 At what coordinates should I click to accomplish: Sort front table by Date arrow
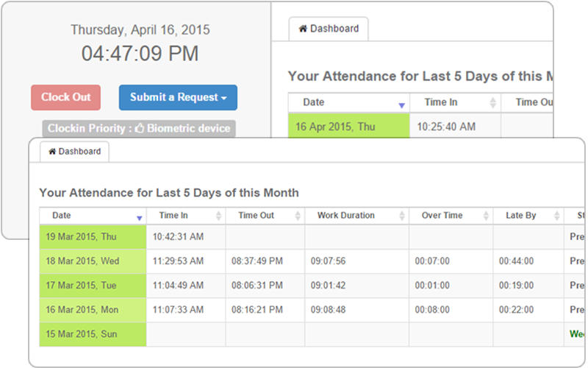(x=140, y=217)
